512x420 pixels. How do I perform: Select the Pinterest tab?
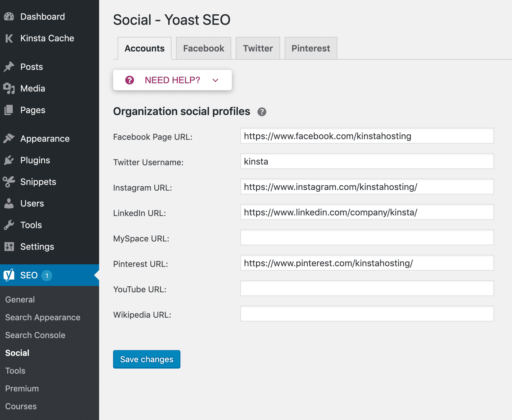pyautogui.click(x=311, y=48)
